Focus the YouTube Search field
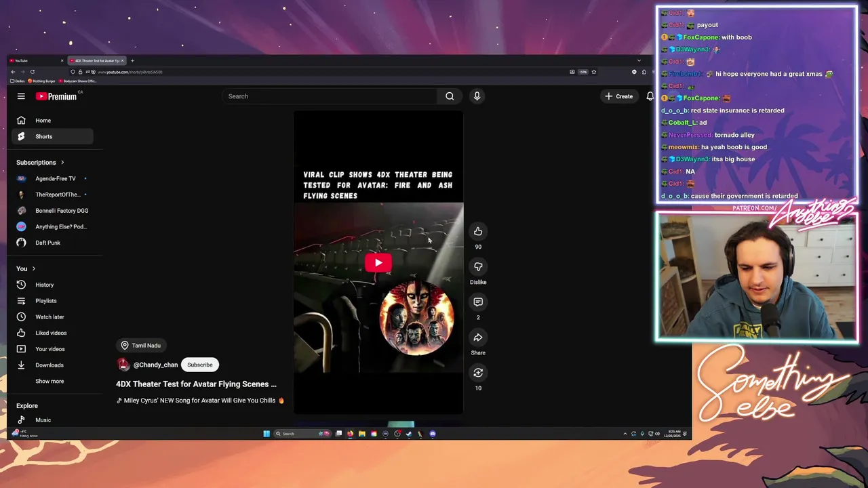This screenshot has height=488, width=868. pos(330,96)
